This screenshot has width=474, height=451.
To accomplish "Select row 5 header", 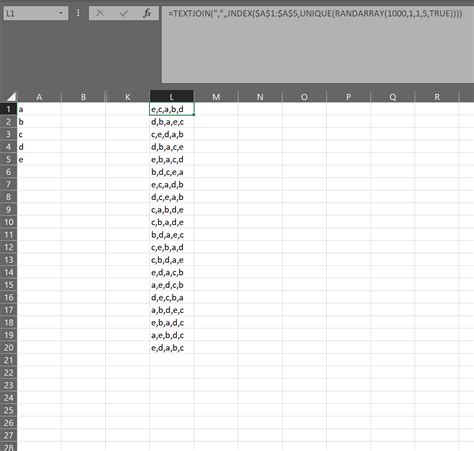I will point(9,159).
